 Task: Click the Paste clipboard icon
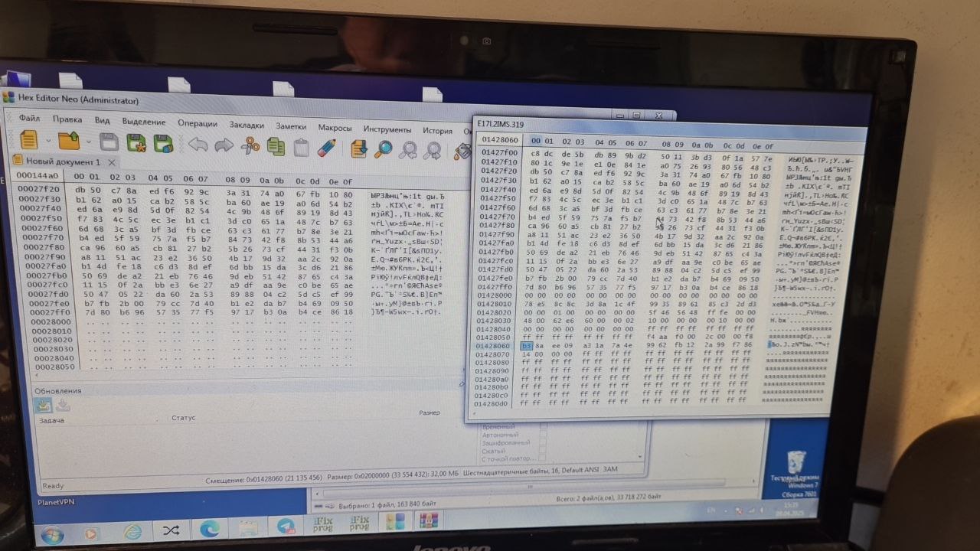click(x=301, y=146)
